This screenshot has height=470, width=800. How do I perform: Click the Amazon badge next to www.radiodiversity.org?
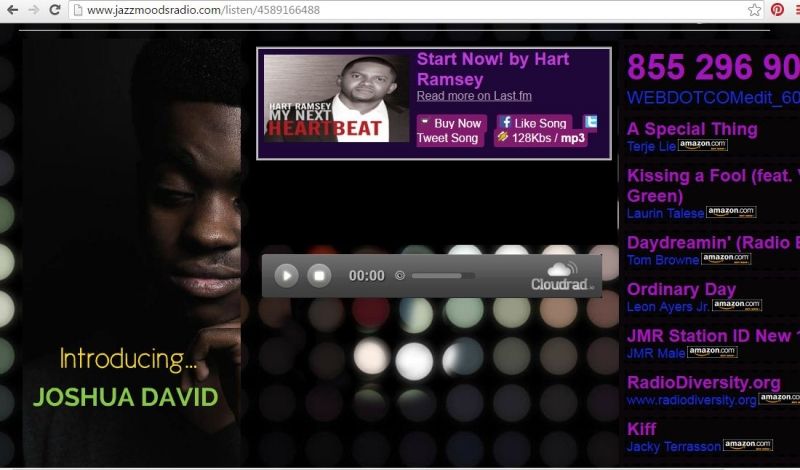click(x=779, y=398)
